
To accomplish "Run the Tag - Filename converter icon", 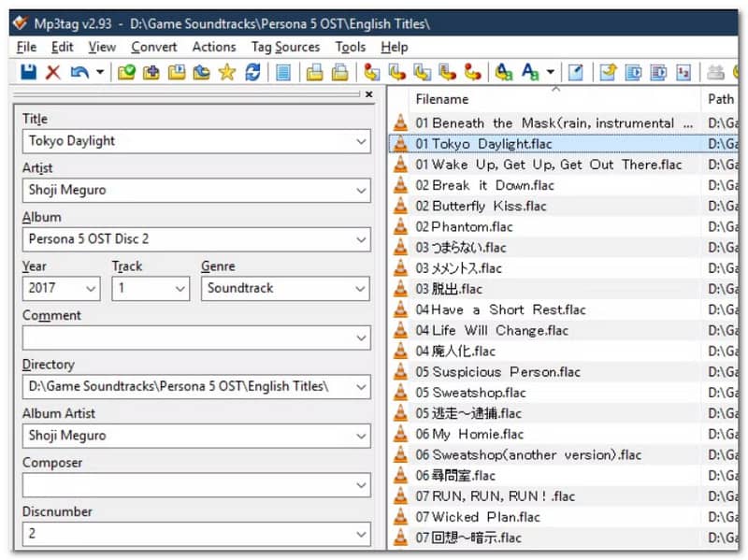I will tap(371, 72).
